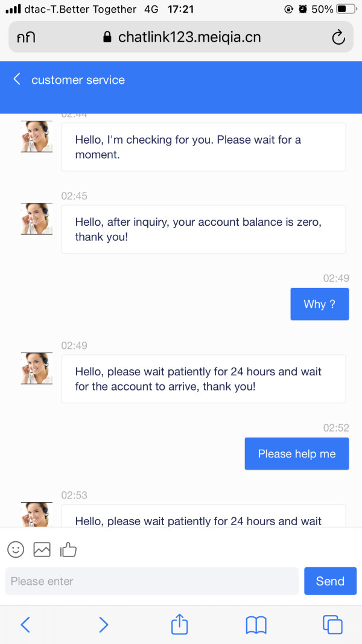This screenshot has width=362, height=644.
Task: Tap the 'account balance is zero' message
Action: tap(203, 229)
